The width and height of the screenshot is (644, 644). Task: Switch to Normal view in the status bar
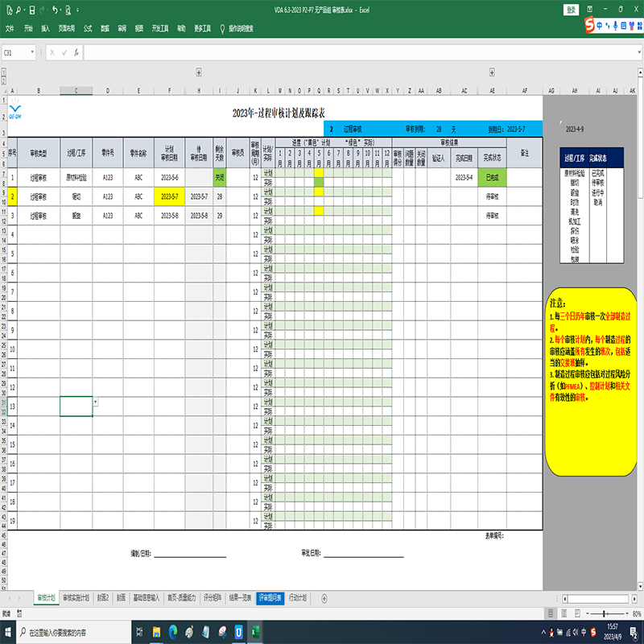coord(551,613)
